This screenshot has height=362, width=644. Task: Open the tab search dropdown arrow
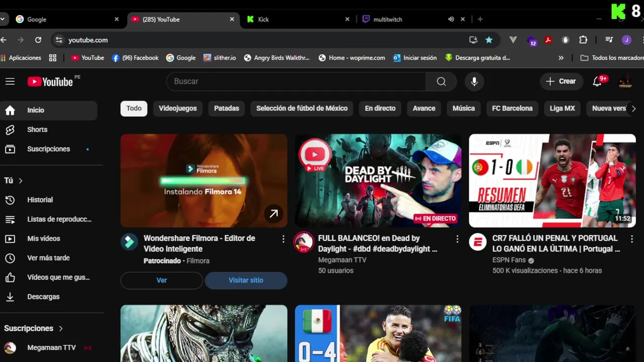[x=3, y=19]
